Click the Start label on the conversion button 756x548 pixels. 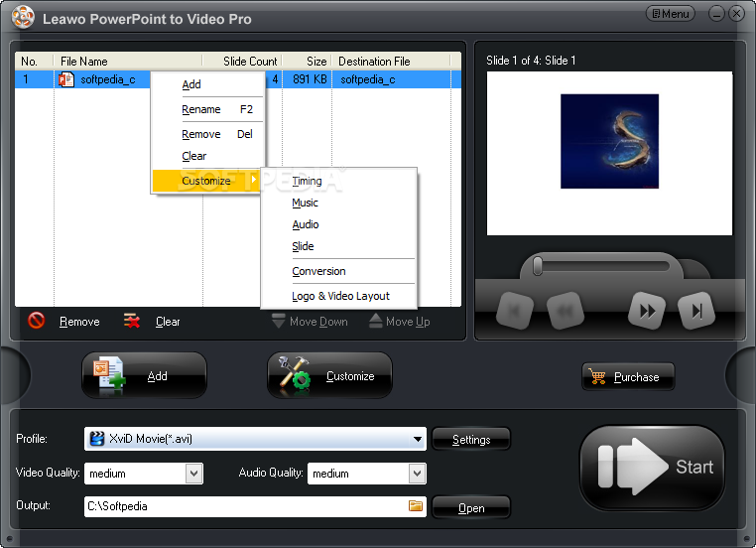694,467
